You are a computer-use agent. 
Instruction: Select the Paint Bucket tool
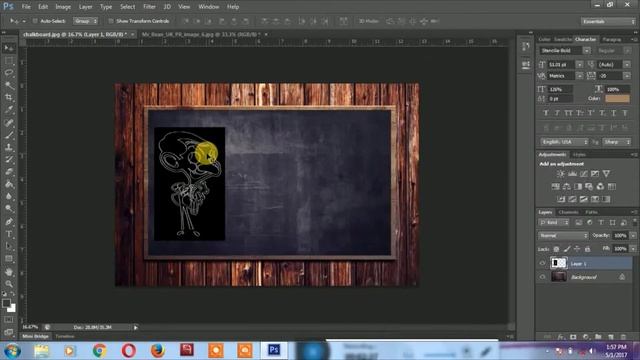9,184
